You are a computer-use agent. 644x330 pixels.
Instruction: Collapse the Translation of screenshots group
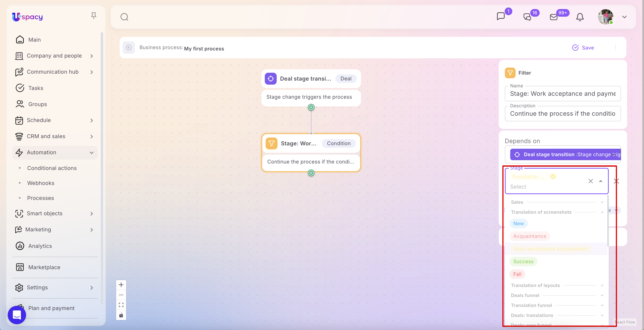coord(602,212)
